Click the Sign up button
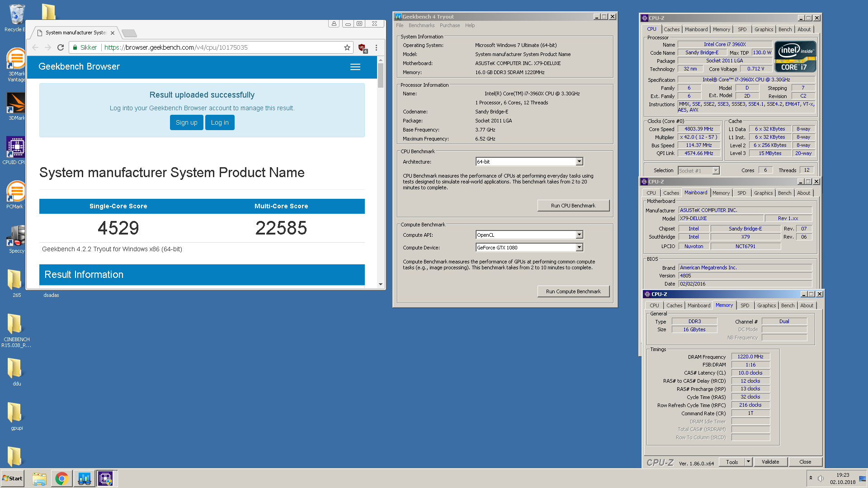The image size is (868, 488). click(x=186, y=122)
